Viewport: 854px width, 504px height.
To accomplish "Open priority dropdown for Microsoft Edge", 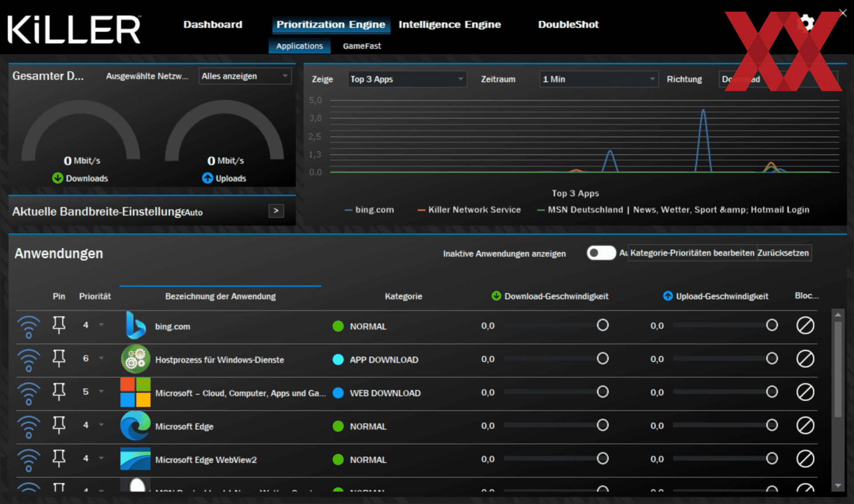I will [101, 425].
